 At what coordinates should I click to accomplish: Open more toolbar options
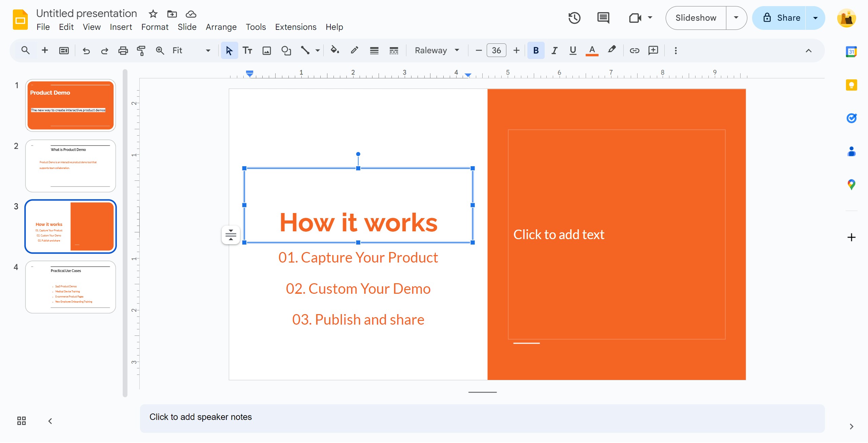pos(675,51)
